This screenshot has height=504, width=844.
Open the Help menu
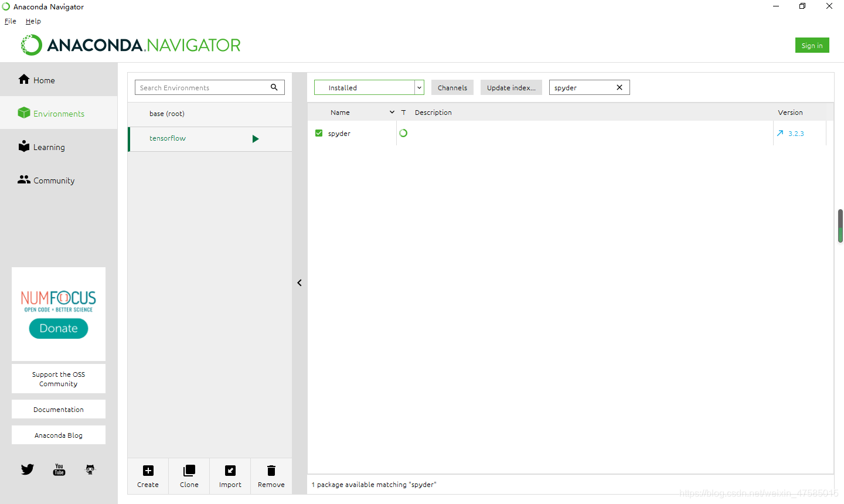33,21
